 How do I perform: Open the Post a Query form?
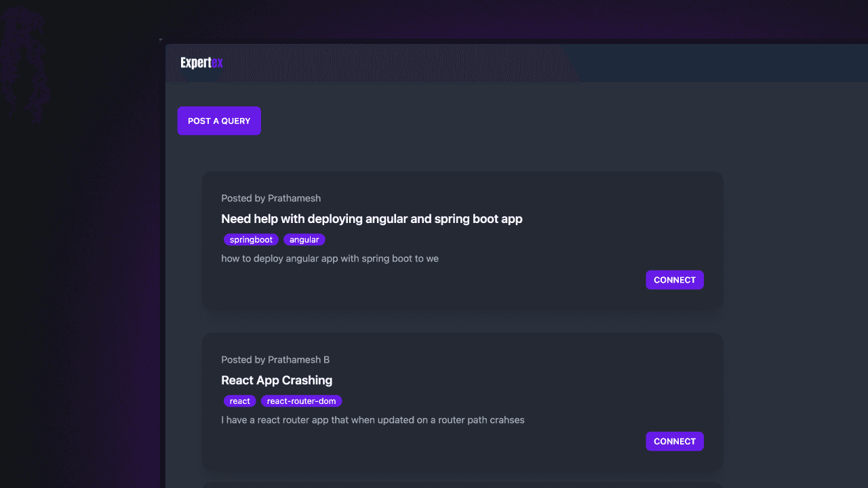(219, 121)
